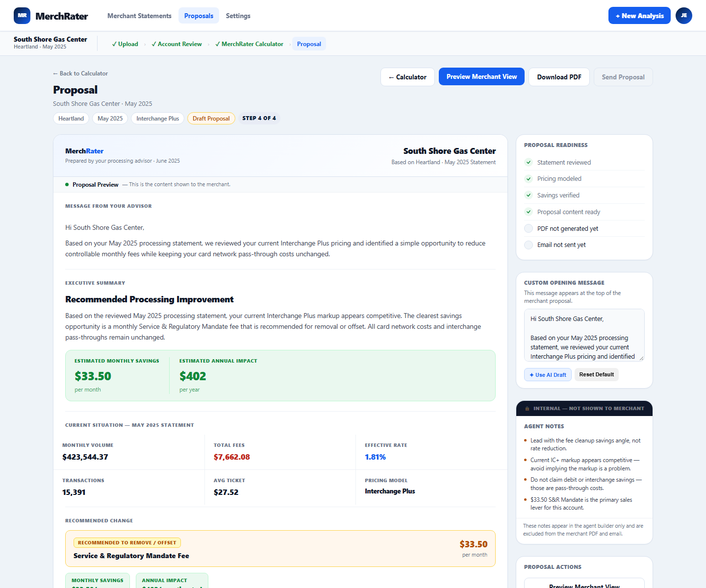Select the $402 estimated annual impact value
Screen dimensions: 706x588
[193, 376]
